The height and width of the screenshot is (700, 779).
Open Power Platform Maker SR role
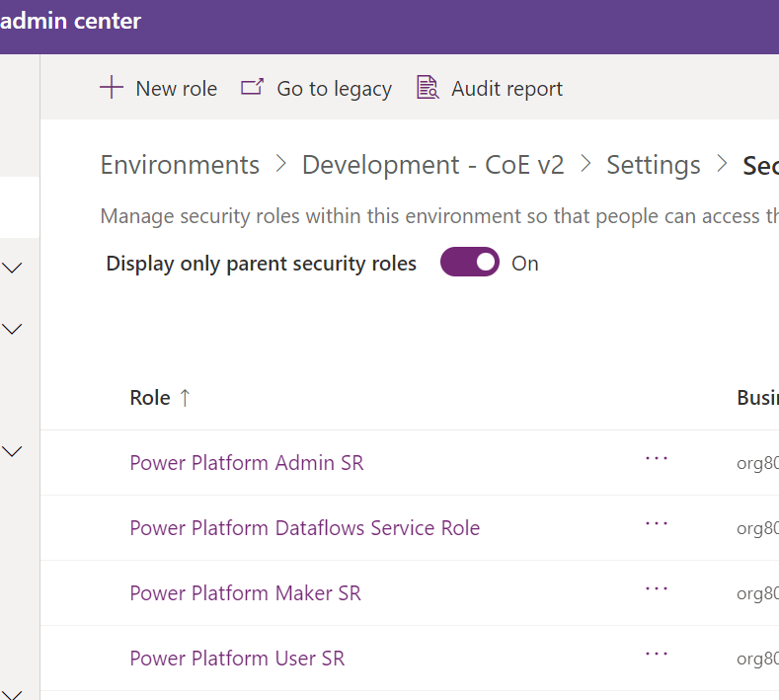click(245, 593)
